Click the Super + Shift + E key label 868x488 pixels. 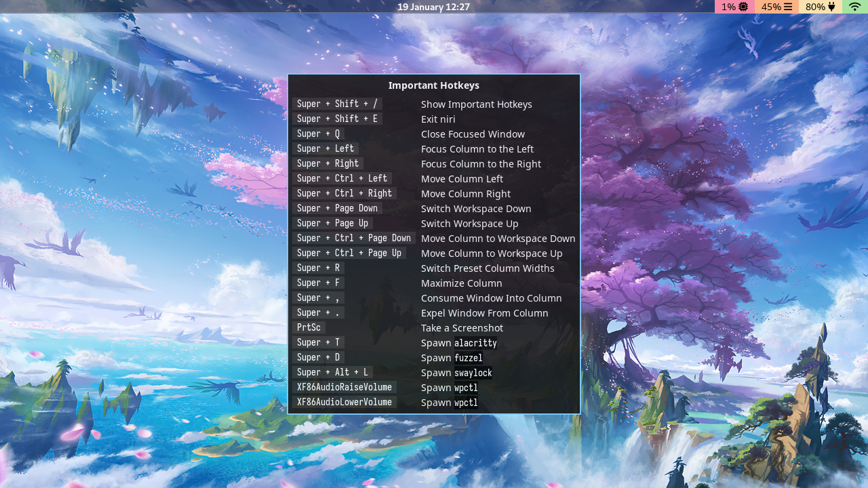tap(337, 119)
